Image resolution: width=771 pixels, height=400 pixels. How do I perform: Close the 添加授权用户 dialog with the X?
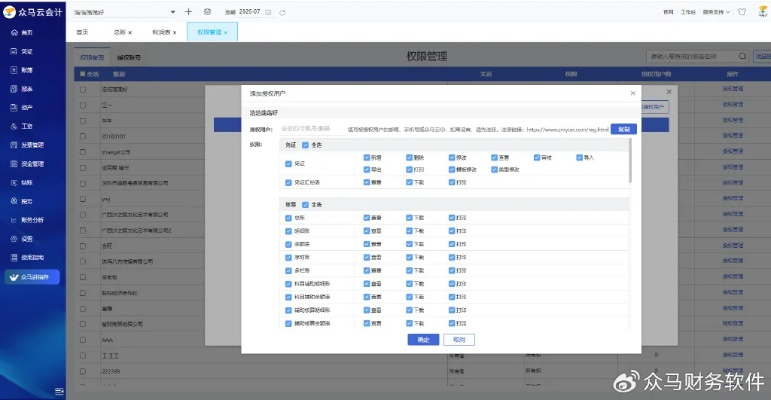(633, 93)
